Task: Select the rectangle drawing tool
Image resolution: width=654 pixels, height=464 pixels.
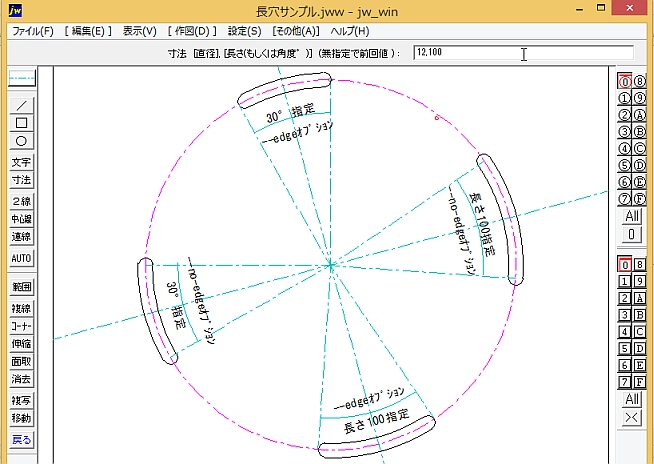Action: [x=21, y=122]
